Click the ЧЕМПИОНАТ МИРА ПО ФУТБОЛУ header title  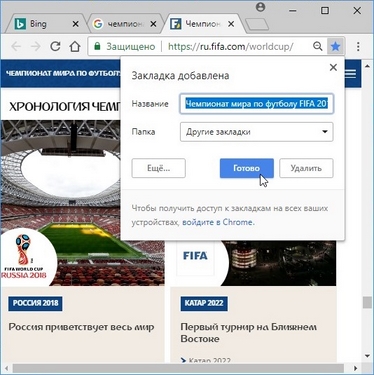63,73
